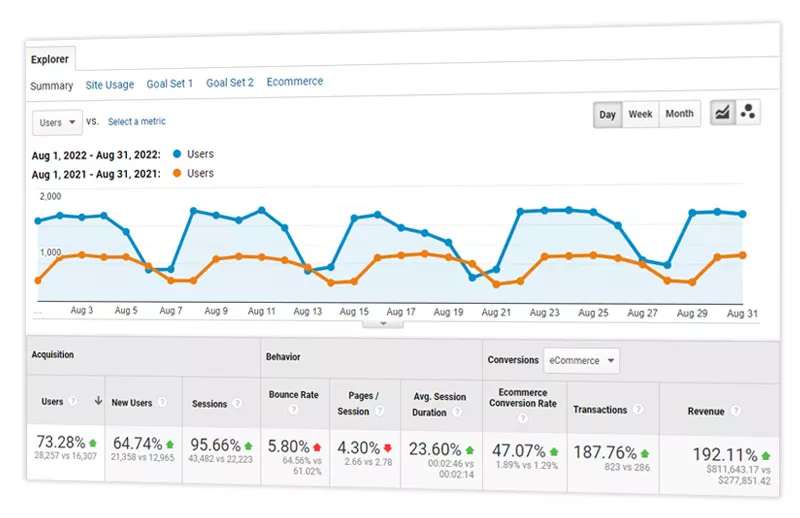Switch to Site Usage view

110,85
